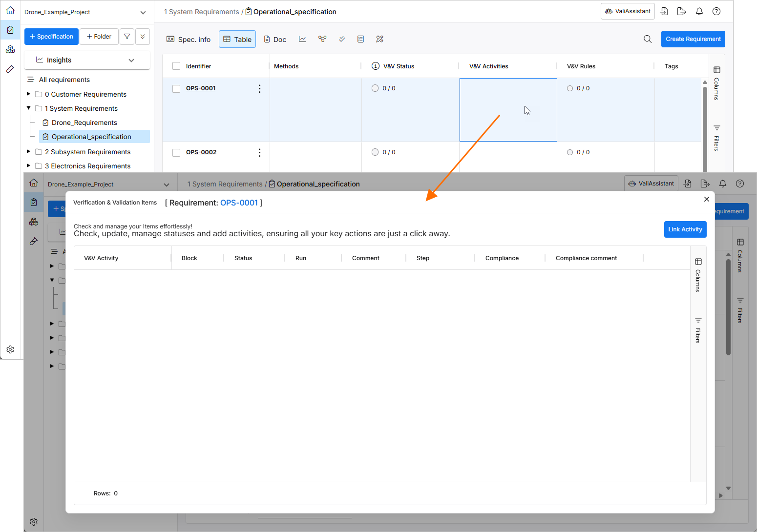Click Link Activity in the dialog
757x532 pixels.
point(685,229)
